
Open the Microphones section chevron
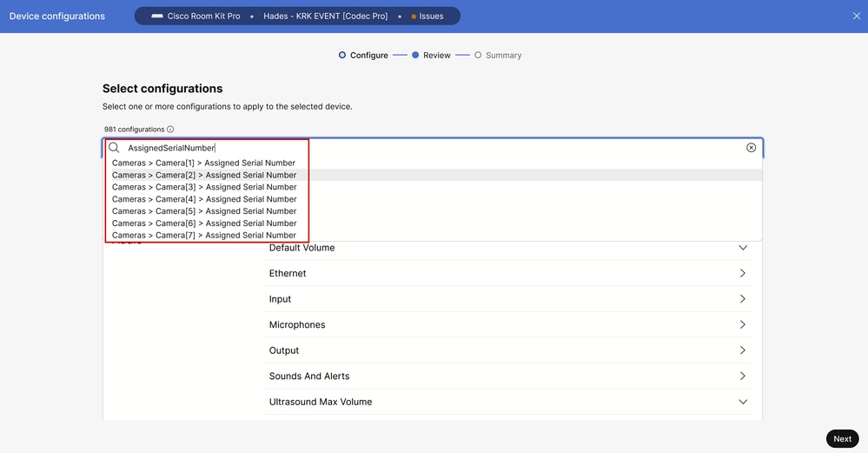pos(743,324)
